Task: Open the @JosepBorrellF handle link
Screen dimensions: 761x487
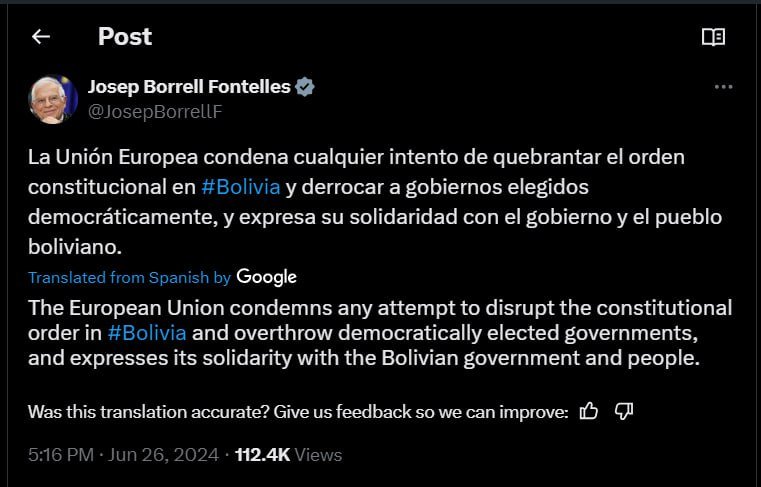Action: click(x=155, y=111)
